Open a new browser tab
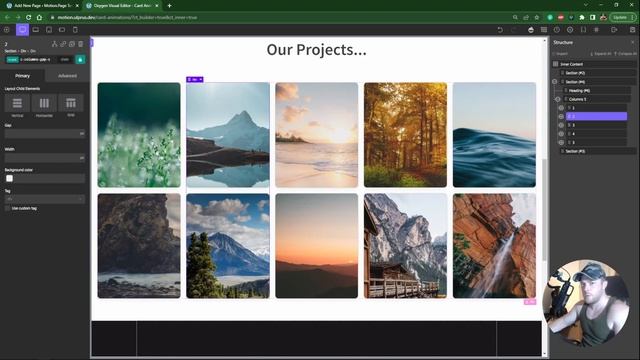Image resolution: width=640 pixels, height=360 pixels. [x=169, y=6]
